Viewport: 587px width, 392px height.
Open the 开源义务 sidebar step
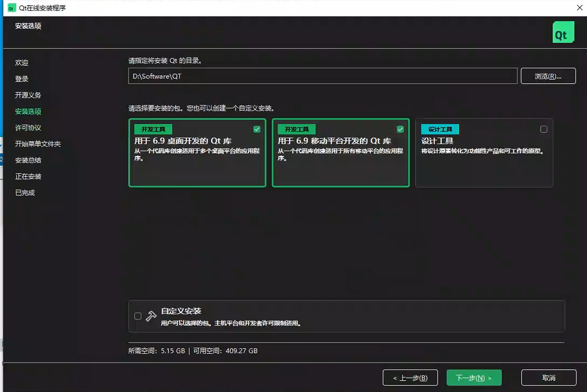tap(28, 95)
